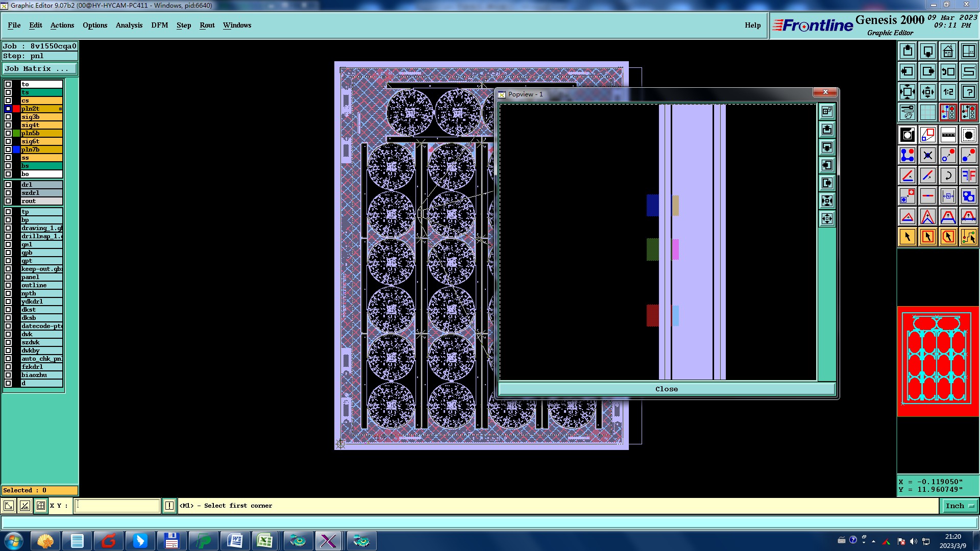Open the Job Matrix selector
Image resolution: width=980 pixels, height=551 pixels.
click(x=40, y=68)
